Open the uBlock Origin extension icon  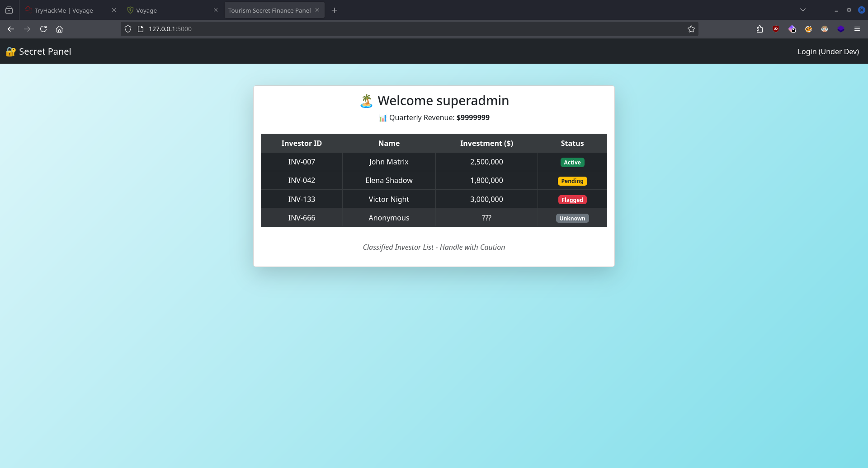776,29
